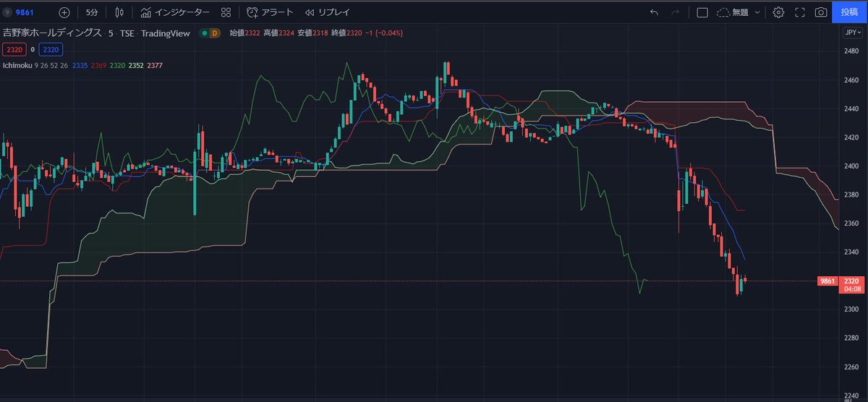This screenshot has width=868, height=402.
Task: Click Ichimoku value 2377
Action: [x=155, y=66]
